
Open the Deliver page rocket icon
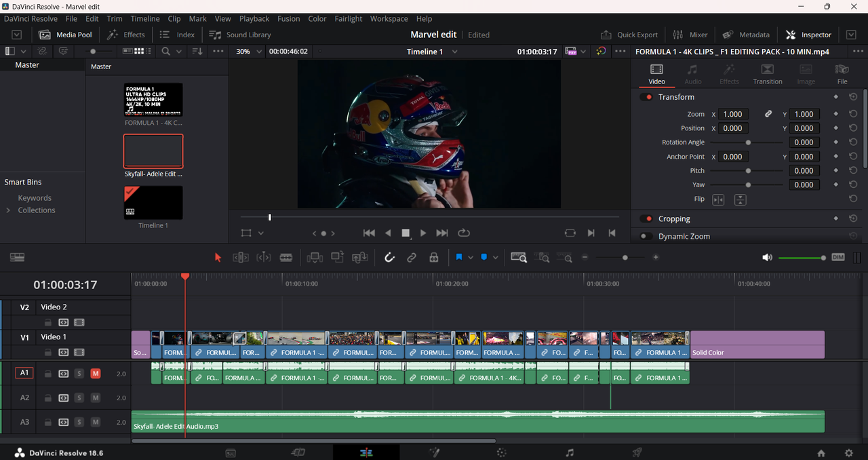(x=637, y=453)
